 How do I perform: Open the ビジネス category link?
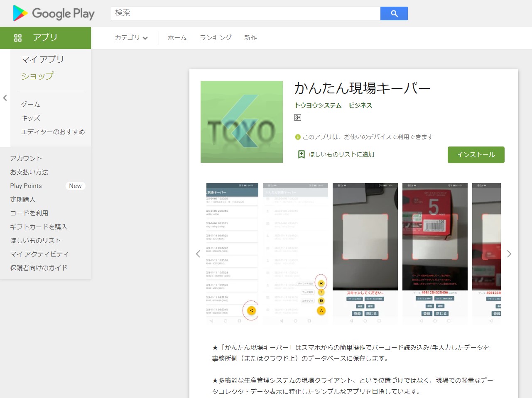click(360, 105)
